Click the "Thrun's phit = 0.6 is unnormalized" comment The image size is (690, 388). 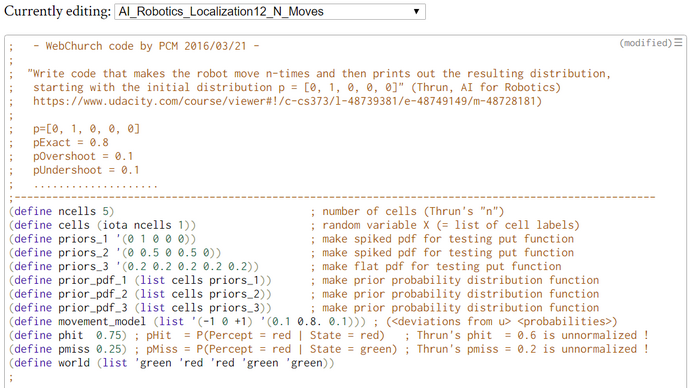[x=532, y=335]
